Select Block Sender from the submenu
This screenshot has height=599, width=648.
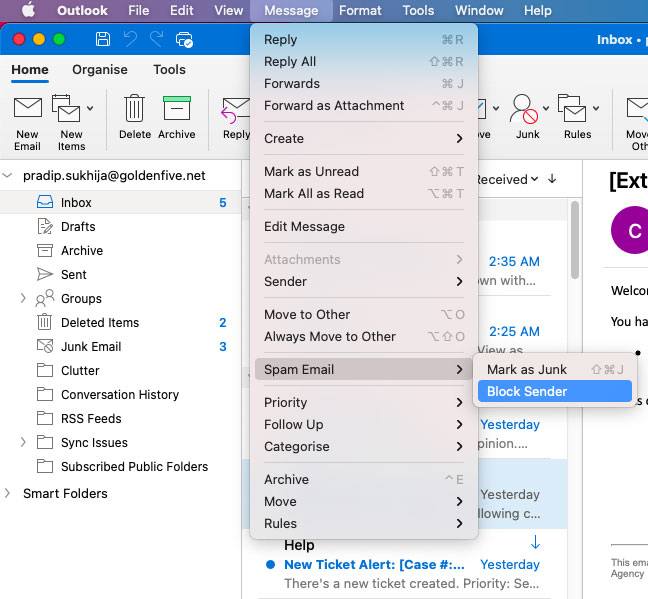coord(527,392)
